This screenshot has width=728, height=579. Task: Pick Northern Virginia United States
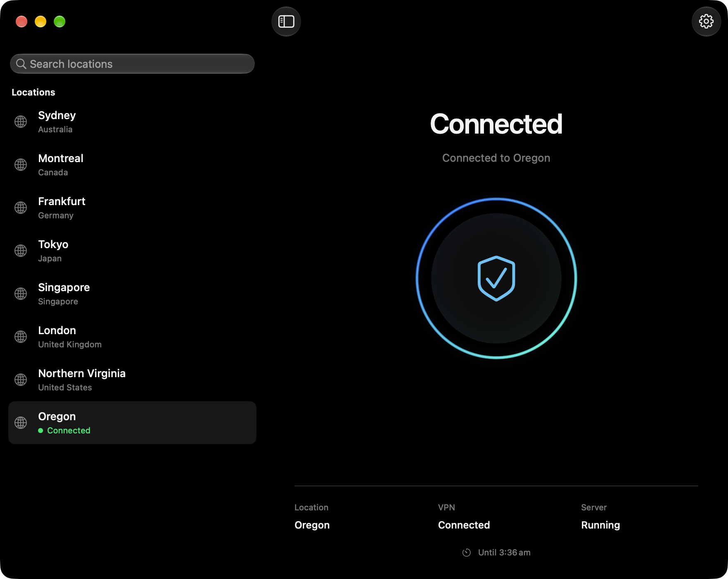pos(132,380)
